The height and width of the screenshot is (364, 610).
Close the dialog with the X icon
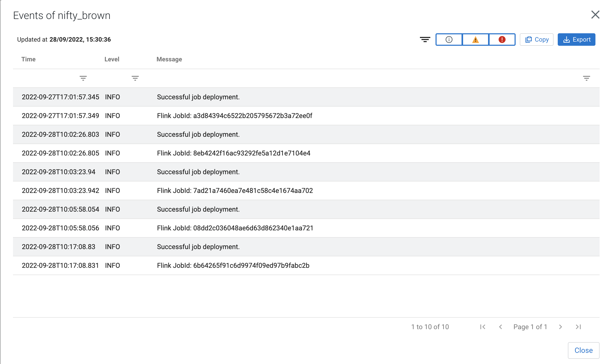[x=595, y=15]
